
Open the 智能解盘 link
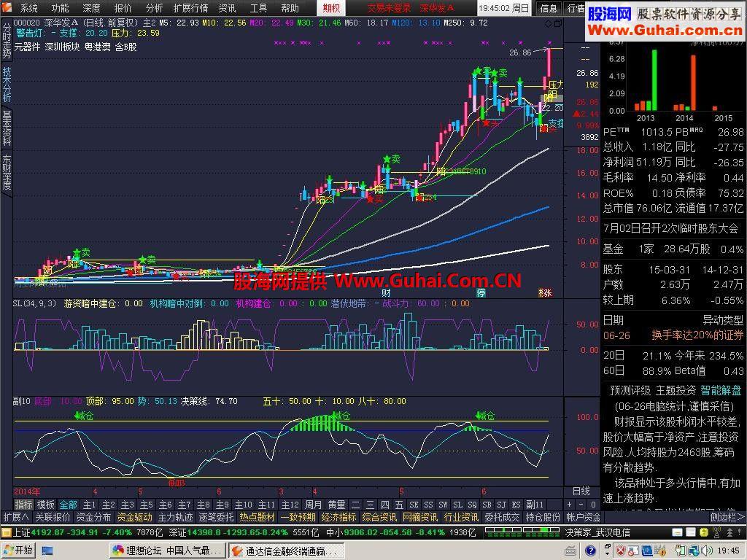tap(721, 391)
